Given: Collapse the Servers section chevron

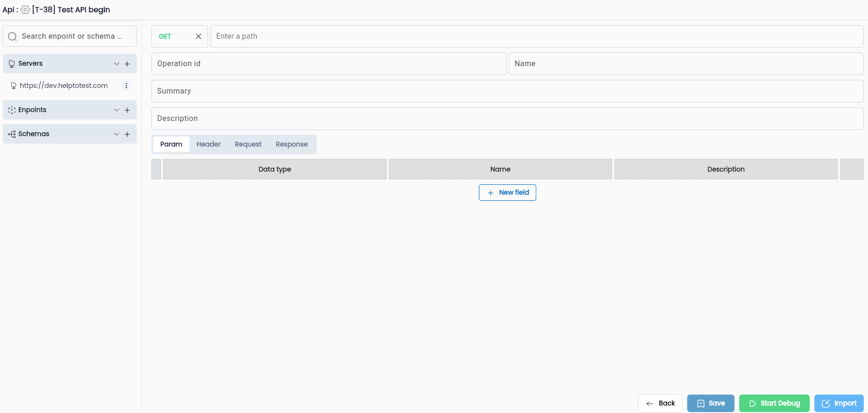Looking at the screenshot, I should click(117, 63).
